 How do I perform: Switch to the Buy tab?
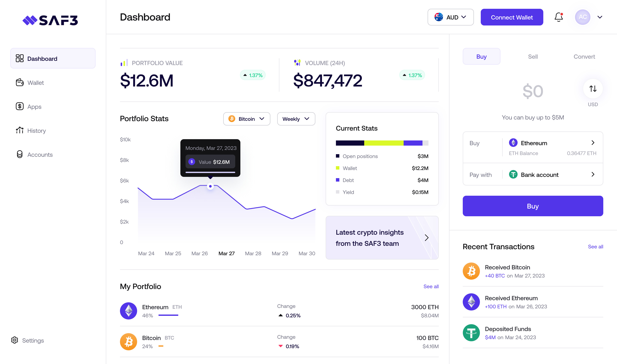point(481,56)
